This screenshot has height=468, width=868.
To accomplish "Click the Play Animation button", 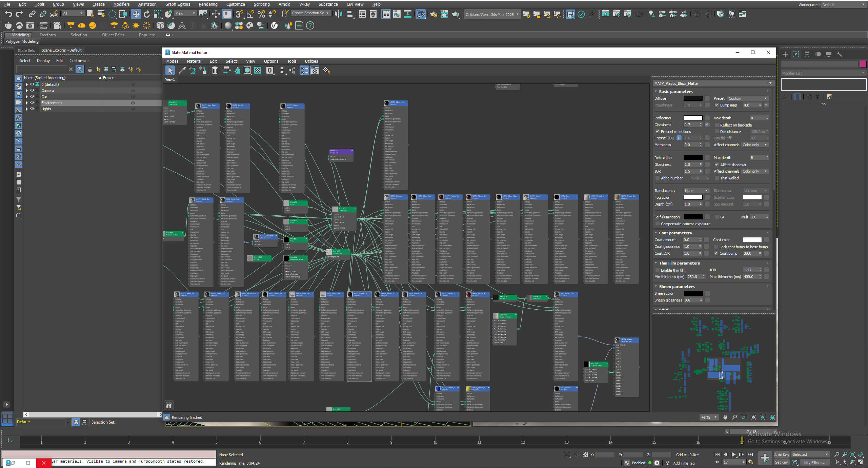I will coord(734,454).
